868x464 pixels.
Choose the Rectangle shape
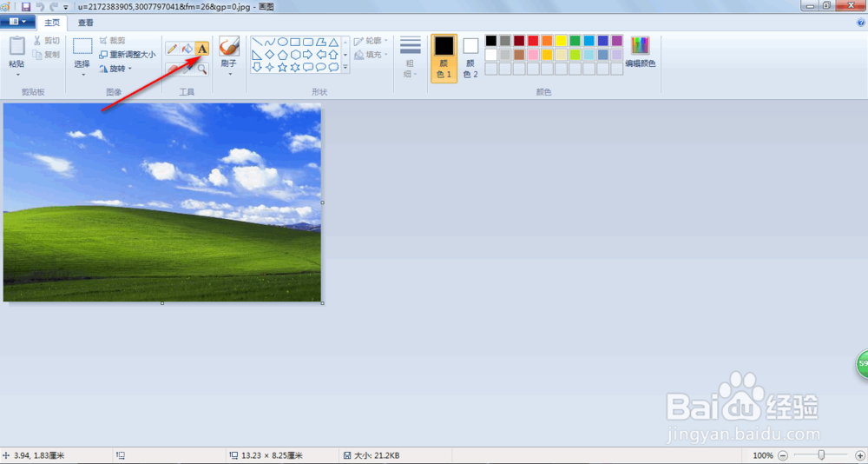pos(295,42)
